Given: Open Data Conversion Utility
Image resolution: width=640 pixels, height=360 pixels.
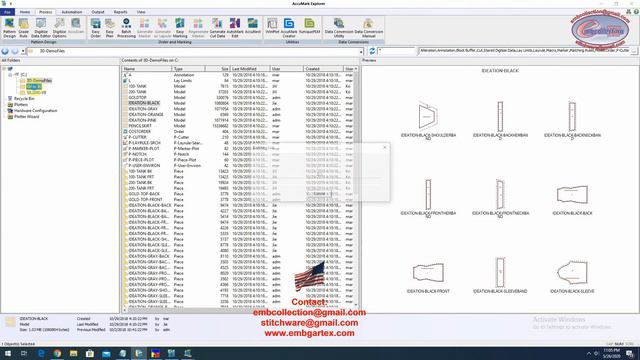Looking at the screenshot, I should tap(339, 28).
